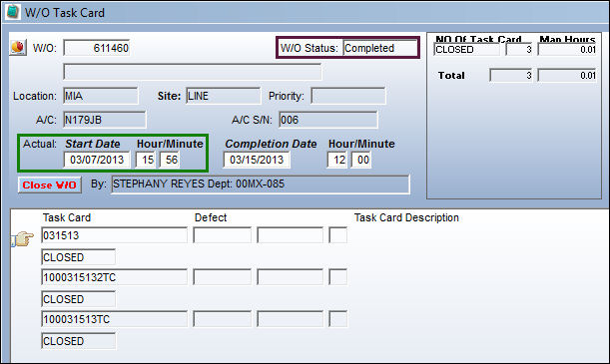The height and width of the screenshot is (364, 610).
Task: Click the Defect column header
Action: 211,217
